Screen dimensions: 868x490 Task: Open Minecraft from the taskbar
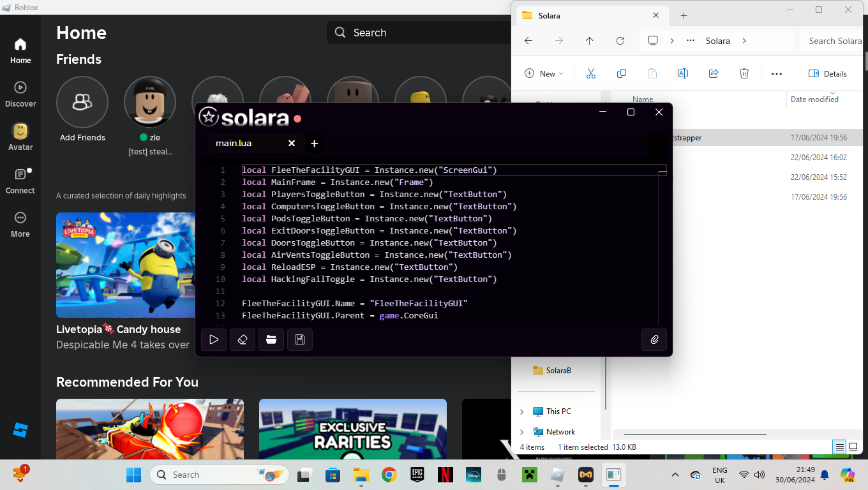click(x=530, y=475)
